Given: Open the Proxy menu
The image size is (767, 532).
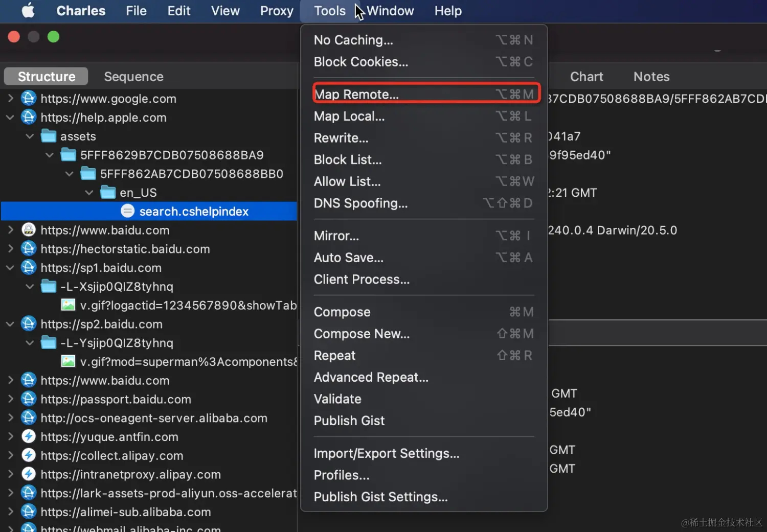Looking at the screenshot, I should coord(277,11).
